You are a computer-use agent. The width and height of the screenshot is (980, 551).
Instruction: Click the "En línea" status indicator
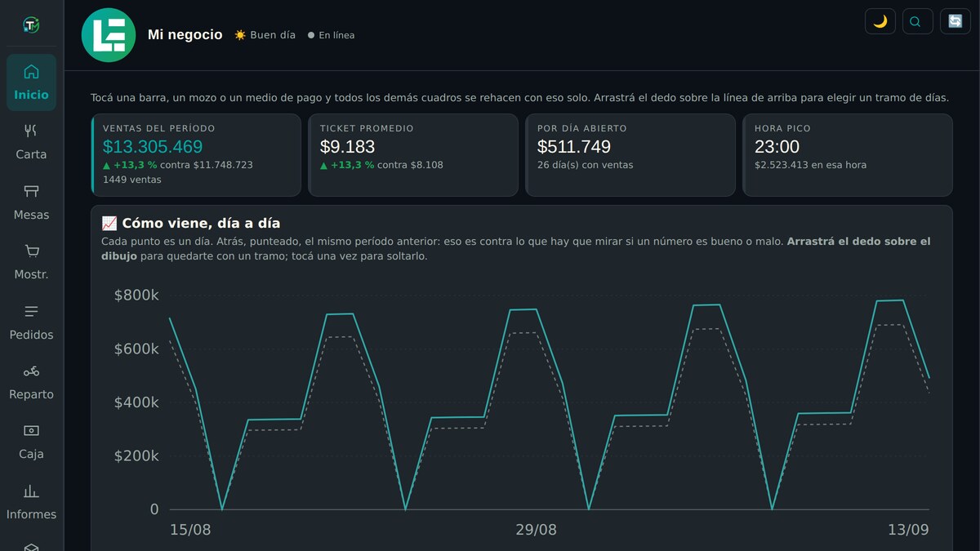tap(331, 35)
